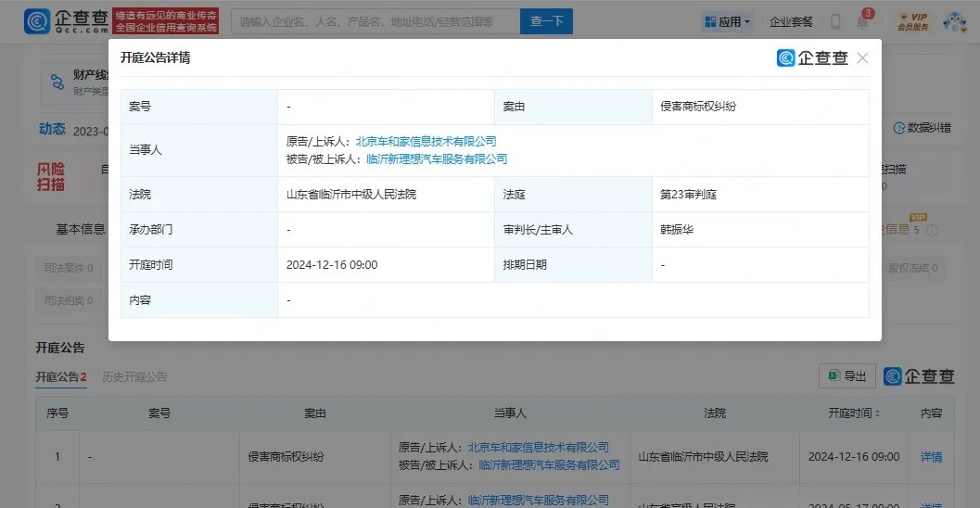Click the 当事人 column header in table
The width and height of the screenshot is (980, 508).
click(510, 413)
